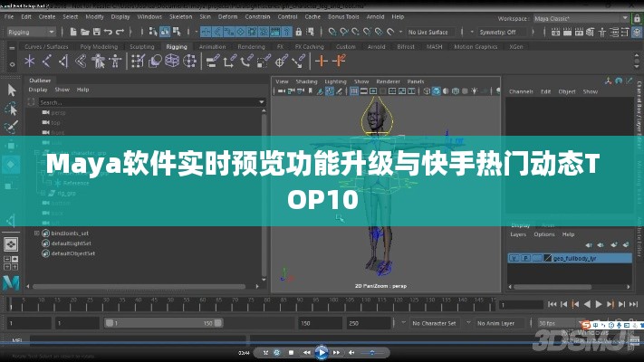This screenshot has height=362, width=644.
Task: Click the HumanIK character icon on status line
Action: pyautogui.click(x=602, y=32)
